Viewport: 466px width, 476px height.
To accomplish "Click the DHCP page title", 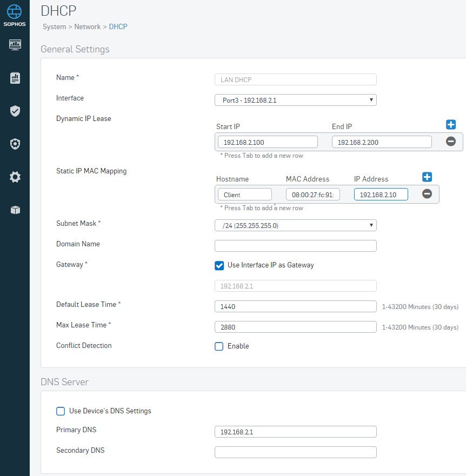I will click(x=58, y=11).
